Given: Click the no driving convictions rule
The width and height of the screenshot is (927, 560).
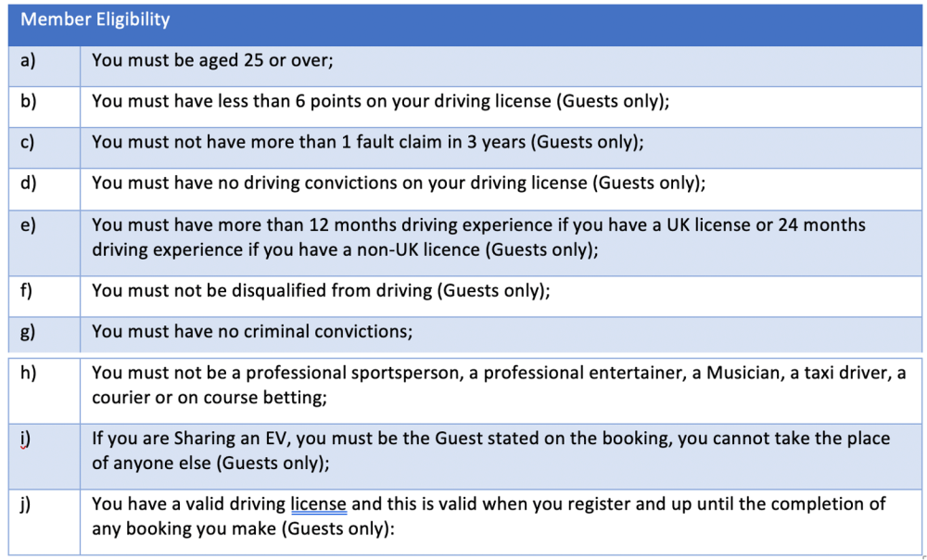Looking at the screenshot, I should (399, 183).
